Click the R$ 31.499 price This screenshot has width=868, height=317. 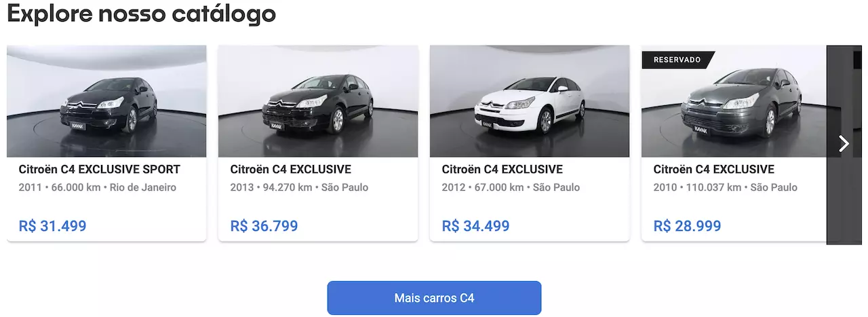pyautogui.click(x=53, y=226)
